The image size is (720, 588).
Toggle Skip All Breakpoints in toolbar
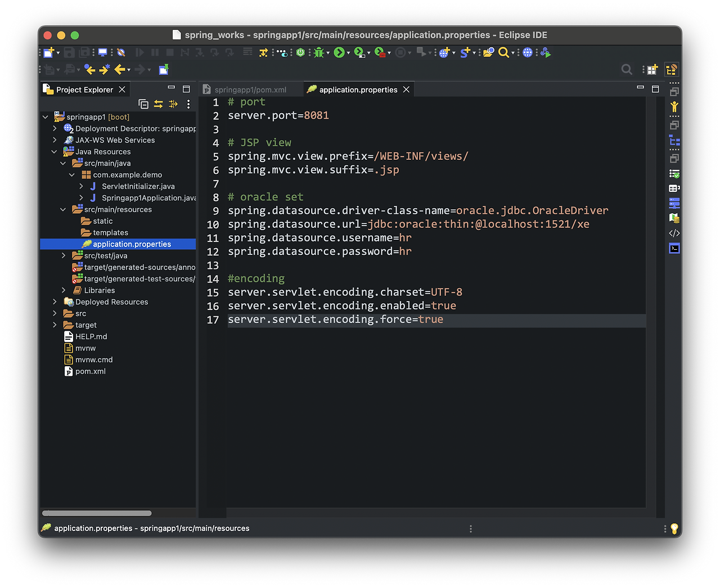120,52
